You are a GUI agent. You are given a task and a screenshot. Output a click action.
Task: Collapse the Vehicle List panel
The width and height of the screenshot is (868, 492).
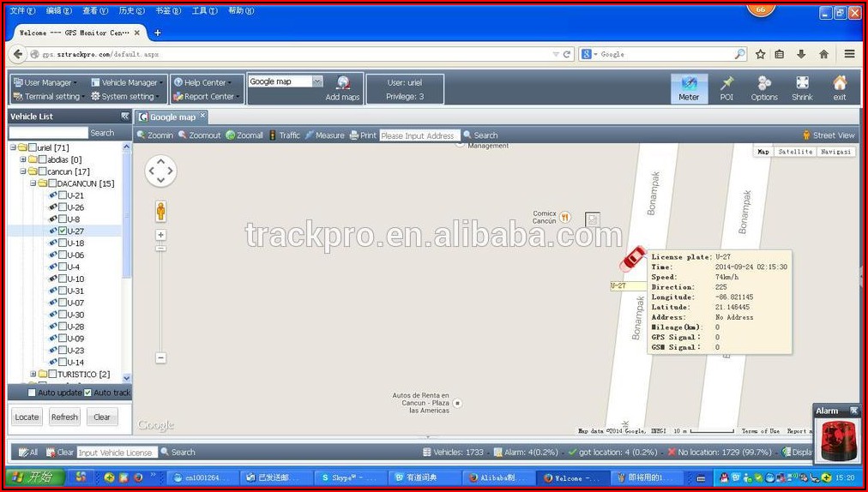point(125,117)
